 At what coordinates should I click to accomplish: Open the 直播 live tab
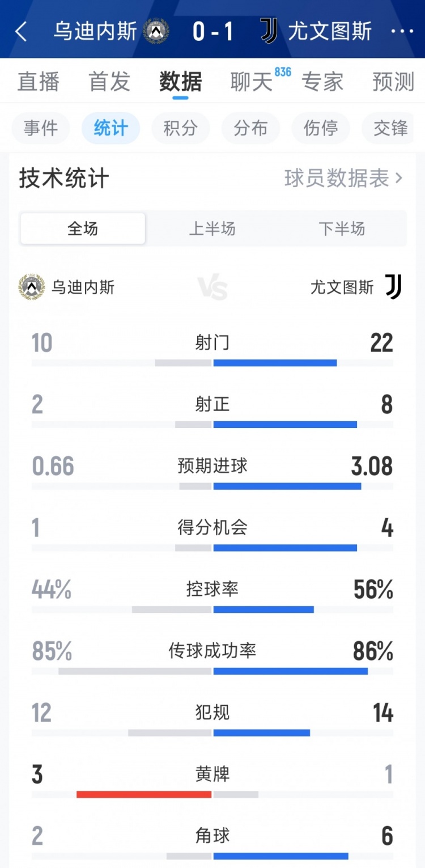[39, 82]
